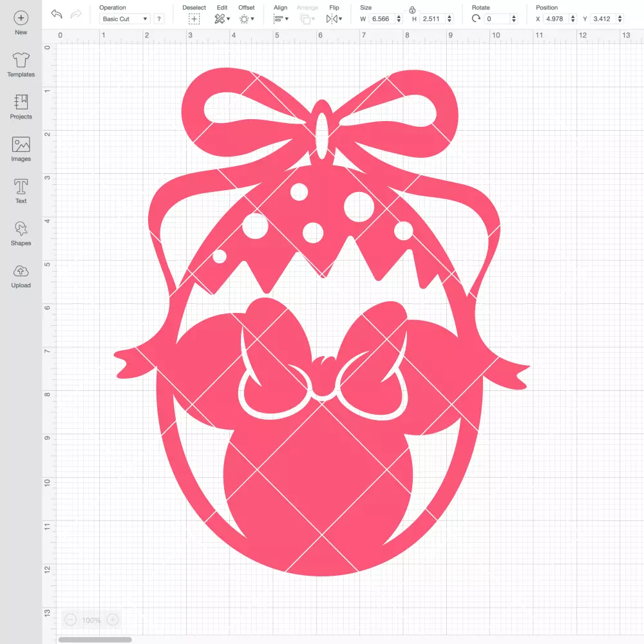Click the Rotate stepper arrows
644x644 pixels.
point(513,19)
